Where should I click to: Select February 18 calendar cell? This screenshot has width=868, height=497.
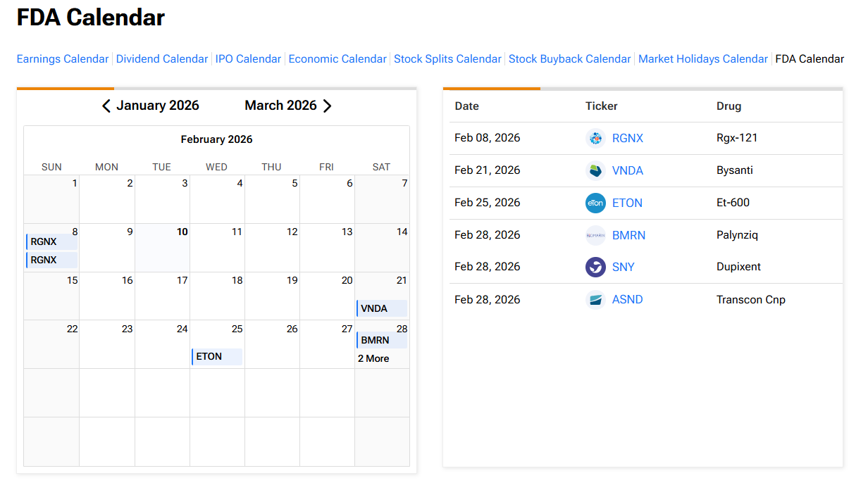click(217, 296)
